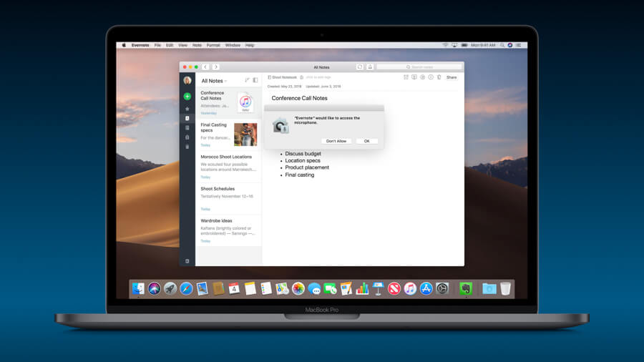
Task: Open the Shoot Notebook selector above the note
Action: pos(283,77)
